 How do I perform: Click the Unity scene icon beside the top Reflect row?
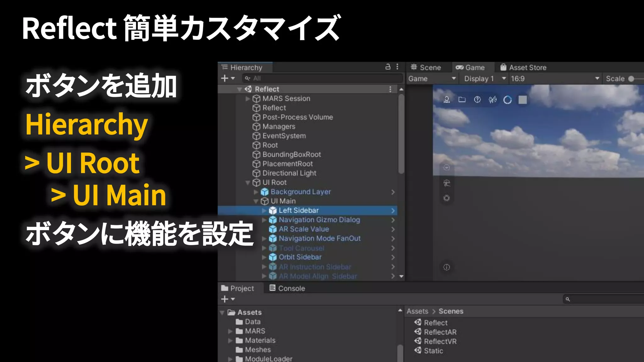coord(248,89)
